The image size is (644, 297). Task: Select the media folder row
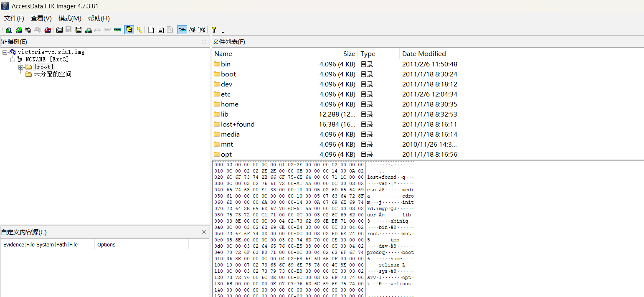pos(337,135)
